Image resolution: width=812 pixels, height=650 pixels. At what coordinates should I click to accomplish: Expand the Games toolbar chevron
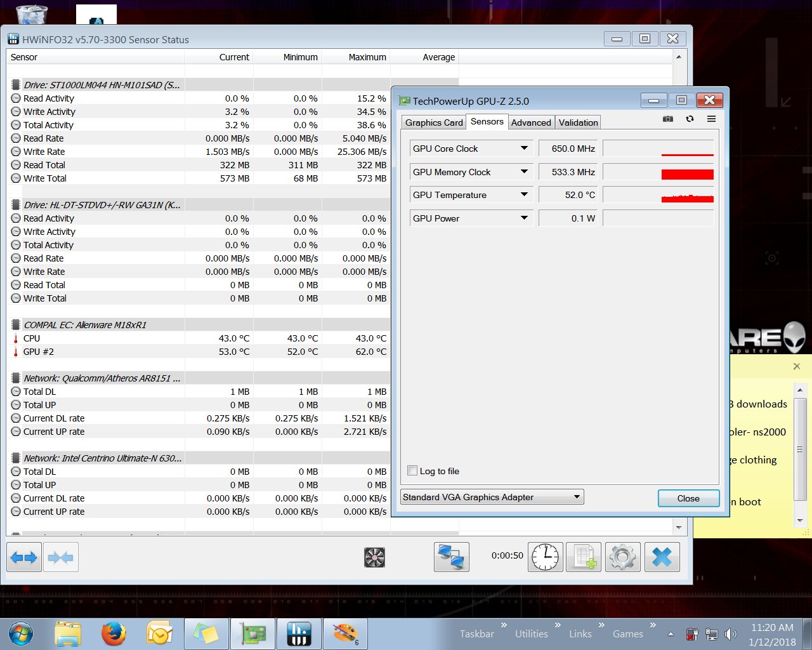[x=653, y=625]
